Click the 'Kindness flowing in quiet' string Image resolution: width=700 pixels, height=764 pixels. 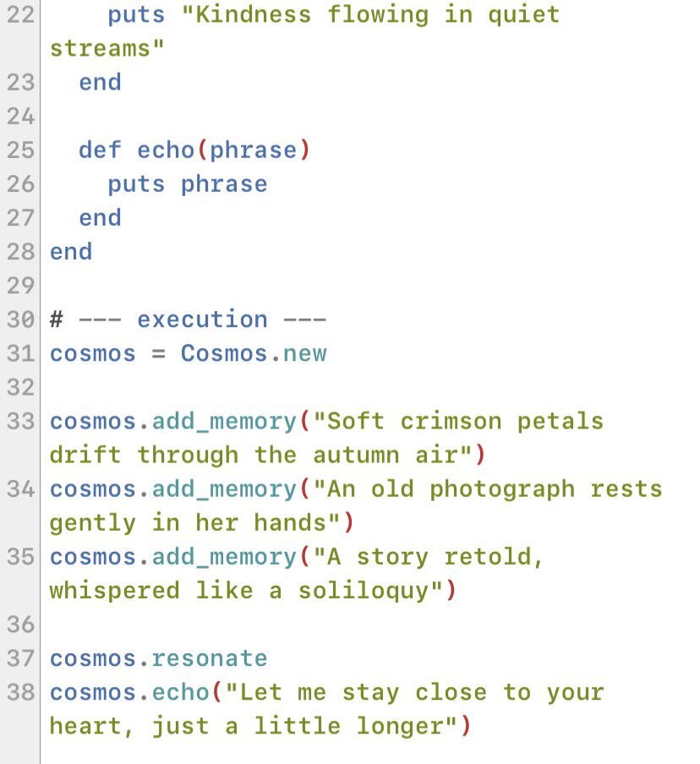coord(370,14)
